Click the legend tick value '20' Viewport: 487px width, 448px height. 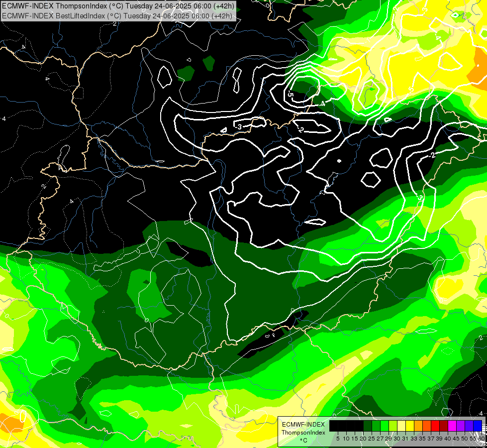[363, 439]
